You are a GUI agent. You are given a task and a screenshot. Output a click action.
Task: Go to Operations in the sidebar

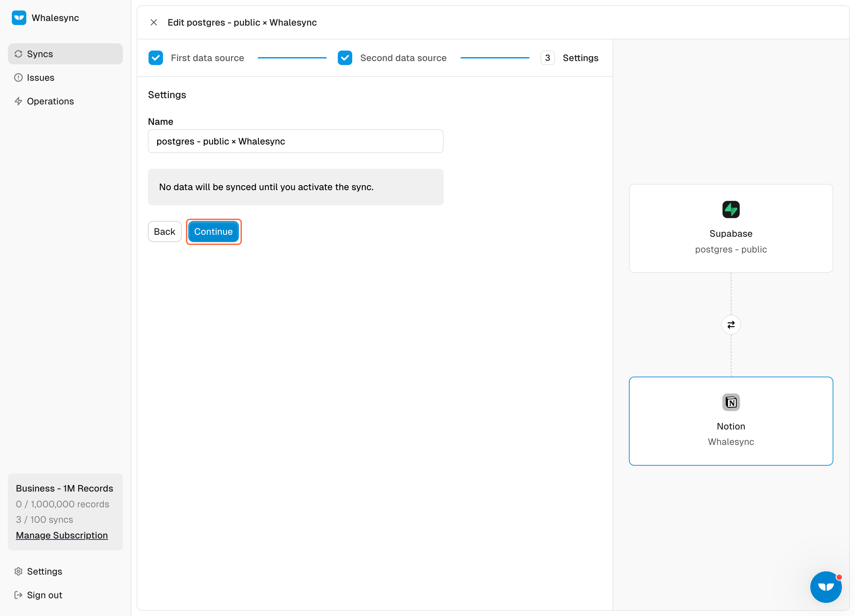coord(65,101)
